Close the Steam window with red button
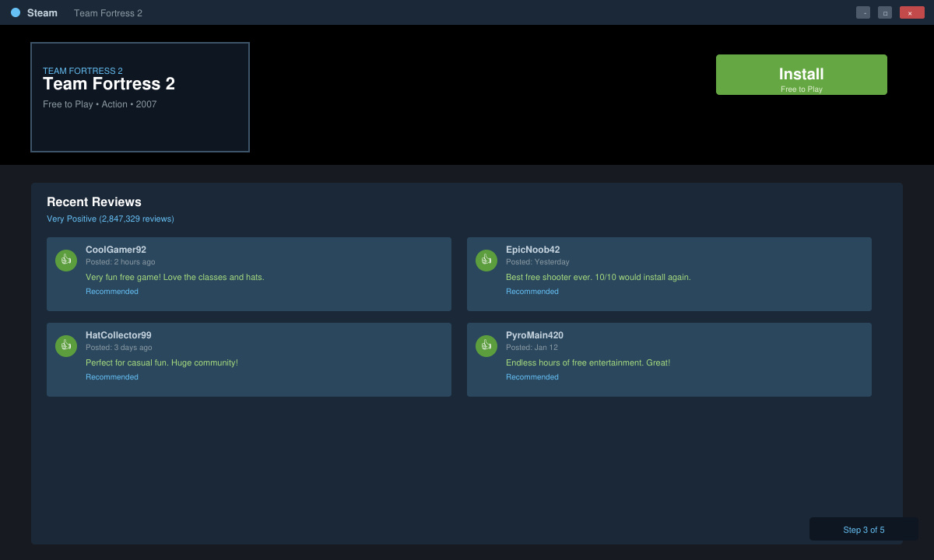 tap(912, 12)
